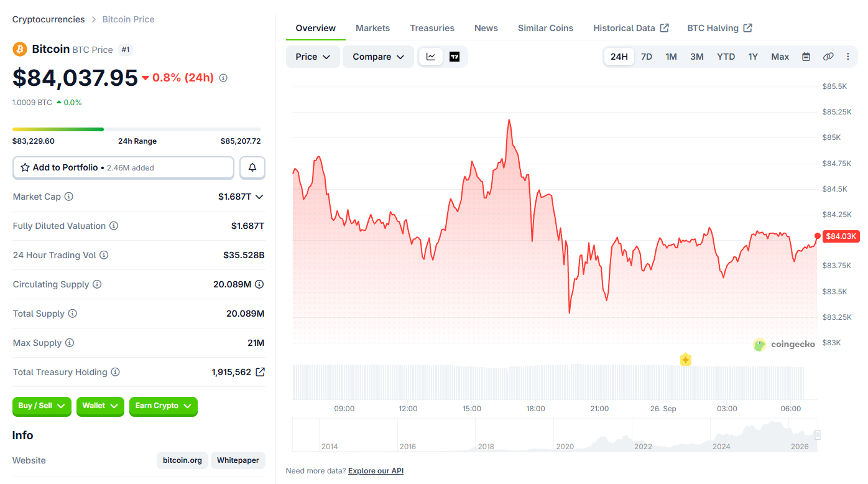Screen dimensions: 868x484
Task: Open Market Cap info tooltip icon
Action: [69, 197]
